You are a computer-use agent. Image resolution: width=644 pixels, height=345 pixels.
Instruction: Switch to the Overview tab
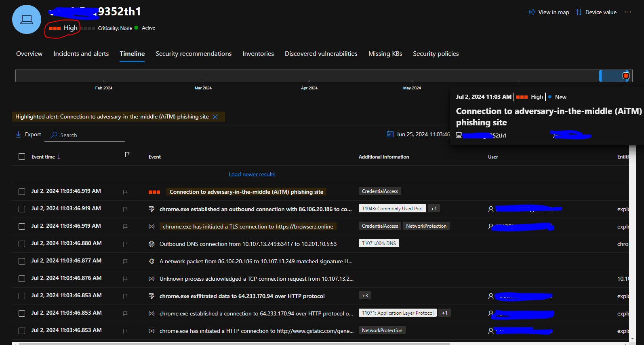[x=29, y=54]
